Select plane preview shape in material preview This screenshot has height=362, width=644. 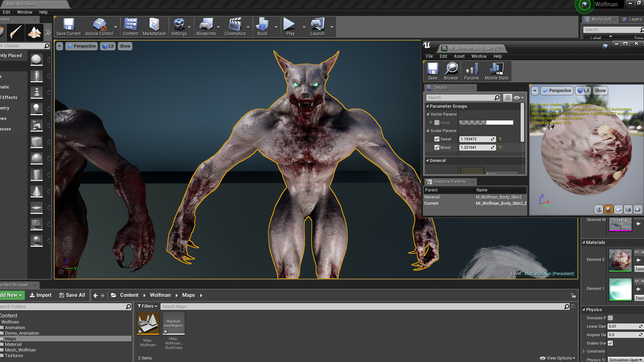click(618, 209)
